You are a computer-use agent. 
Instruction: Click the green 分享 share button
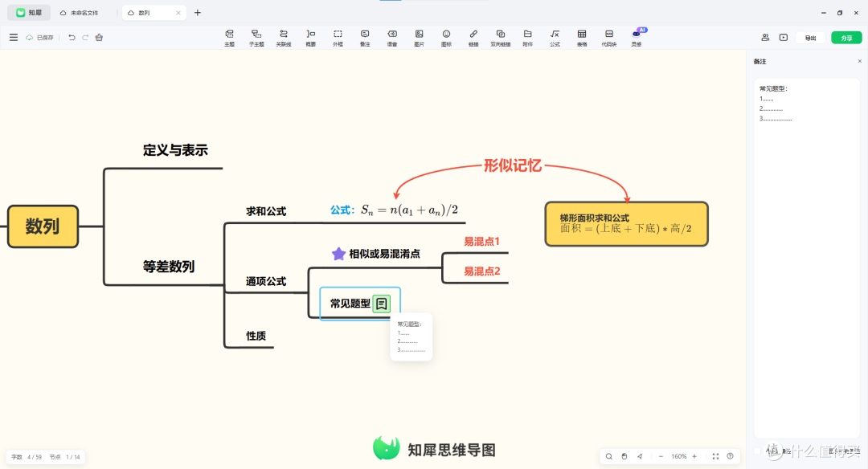[846, 38]
